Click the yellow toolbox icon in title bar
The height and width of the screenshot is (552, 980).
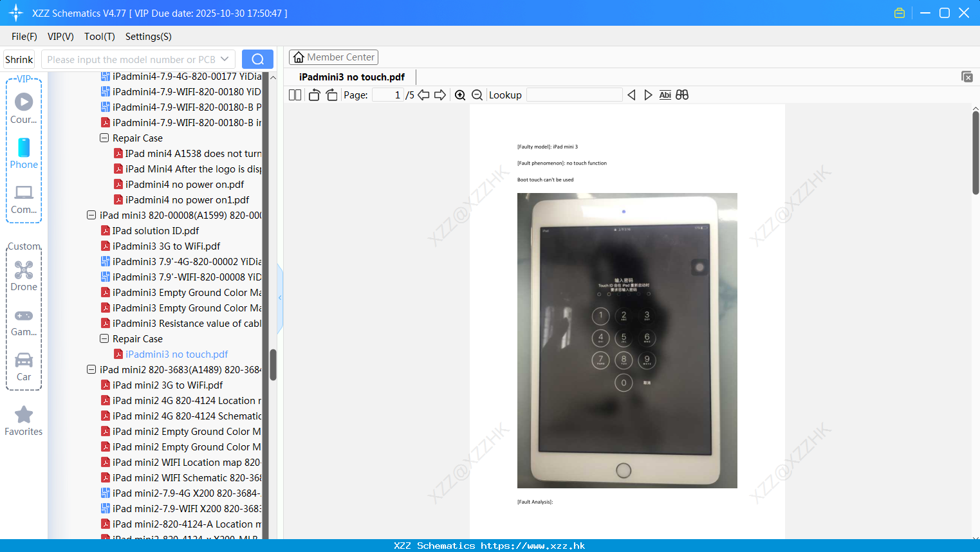[900, 13]
